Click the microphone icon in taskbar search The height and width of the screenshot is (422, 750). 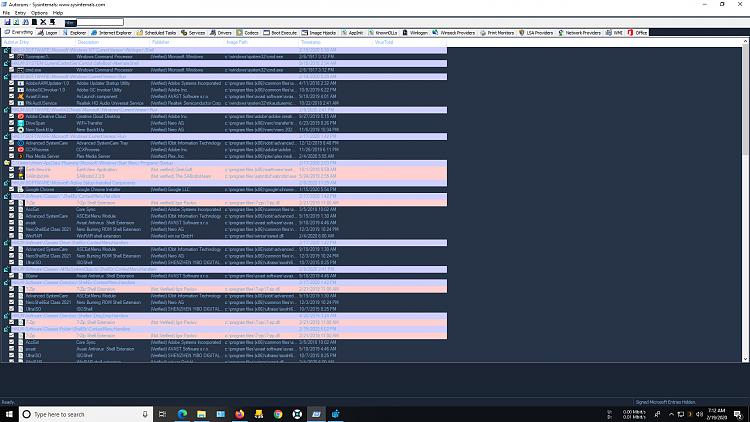click(x=145, y=414)
